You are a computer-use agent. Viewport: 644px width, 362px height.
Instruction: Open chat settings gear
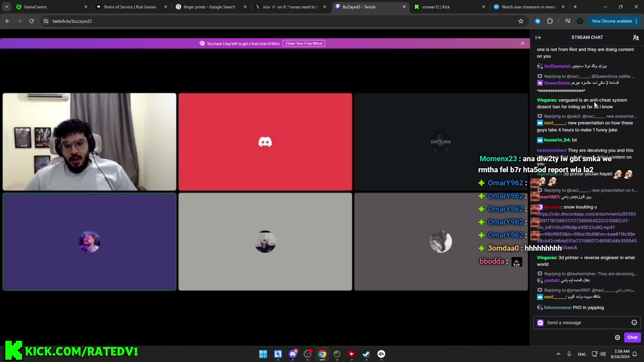tap(618, 338)
